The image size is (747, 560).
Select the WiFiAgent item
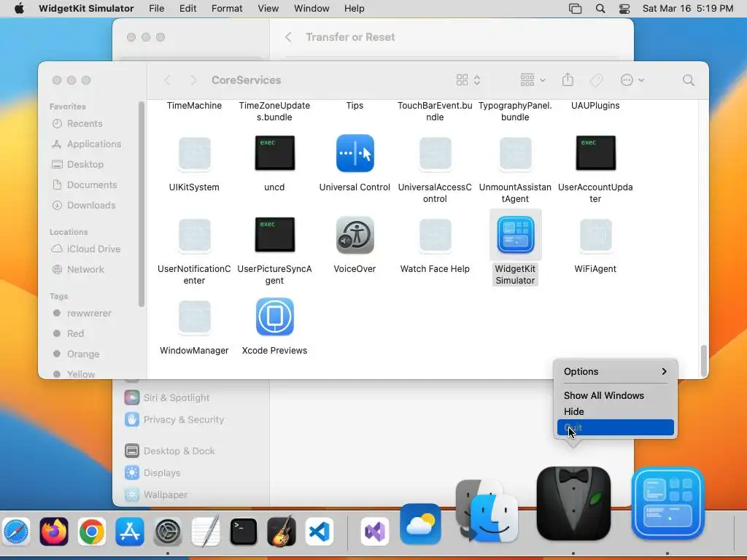tap(595, 235)
